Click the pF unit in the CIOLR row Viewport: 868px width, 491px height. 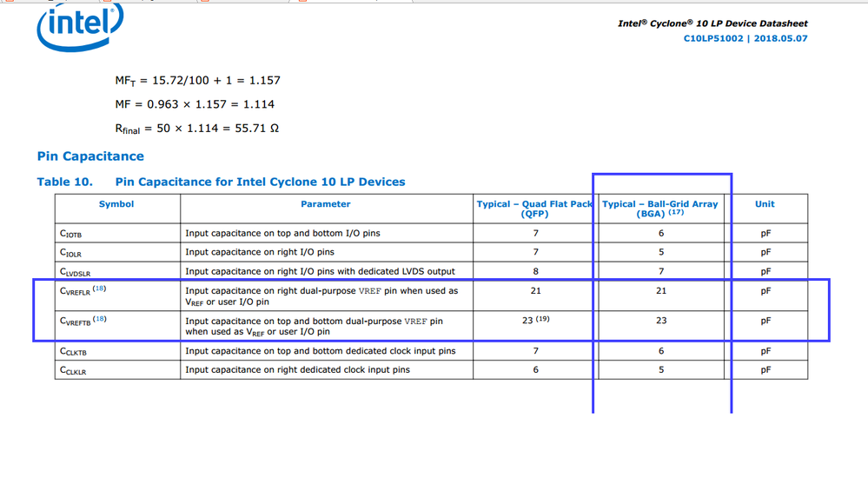click(x=765, y=252)
